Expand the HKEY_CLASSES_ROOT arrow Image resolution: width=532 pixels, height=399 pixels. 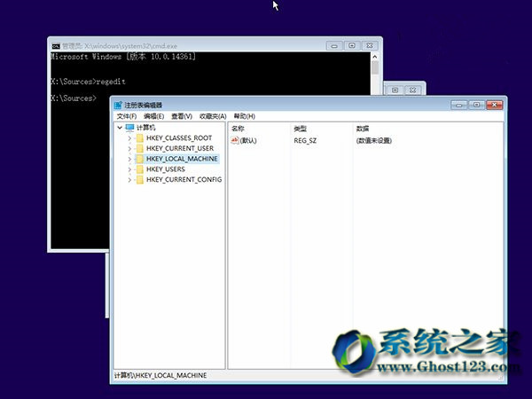pyautogui.click(x=129, y=138)
